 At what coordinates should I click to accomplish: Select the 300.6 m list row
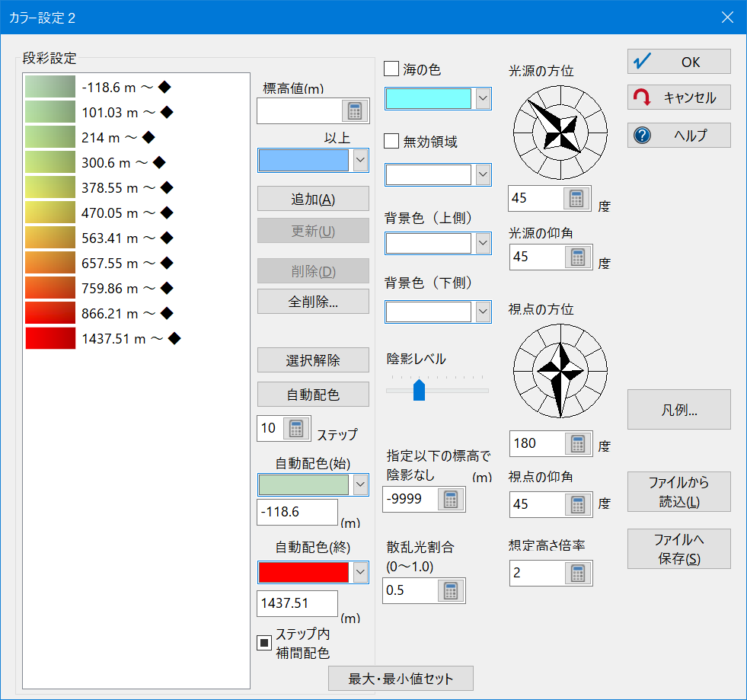(x=136, y=162)
